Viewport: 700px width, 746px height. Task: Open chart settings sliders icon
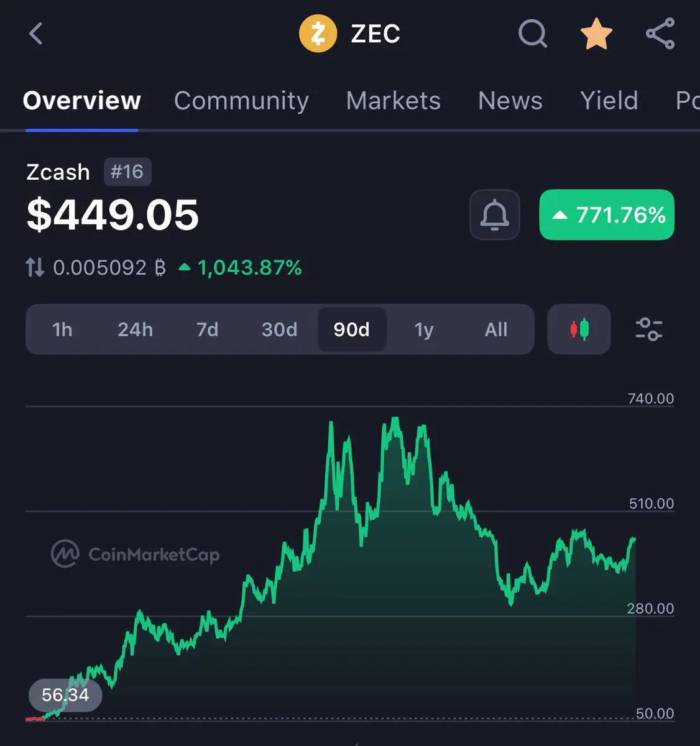pos(648,329)
